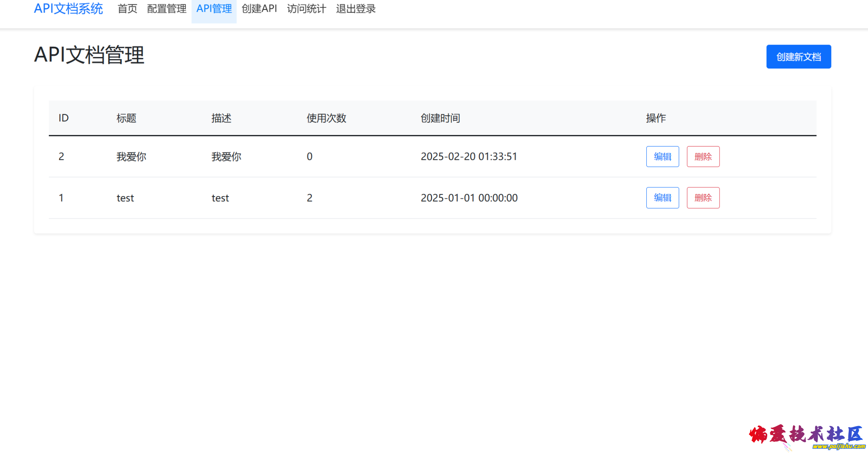This screenshot has width=868, height=456.
Task: Open the 首页 navigation item
Action: (127, 9)
